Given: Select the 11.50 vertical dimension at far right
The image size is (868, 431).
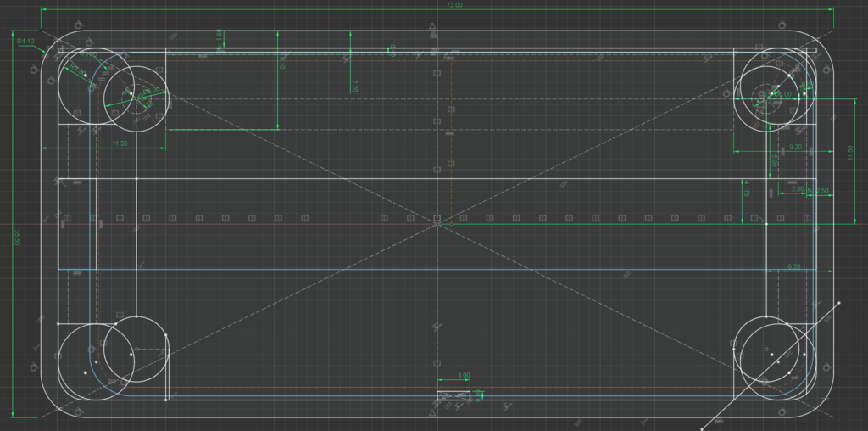Looking at the screenshot, I should (851, 151).
